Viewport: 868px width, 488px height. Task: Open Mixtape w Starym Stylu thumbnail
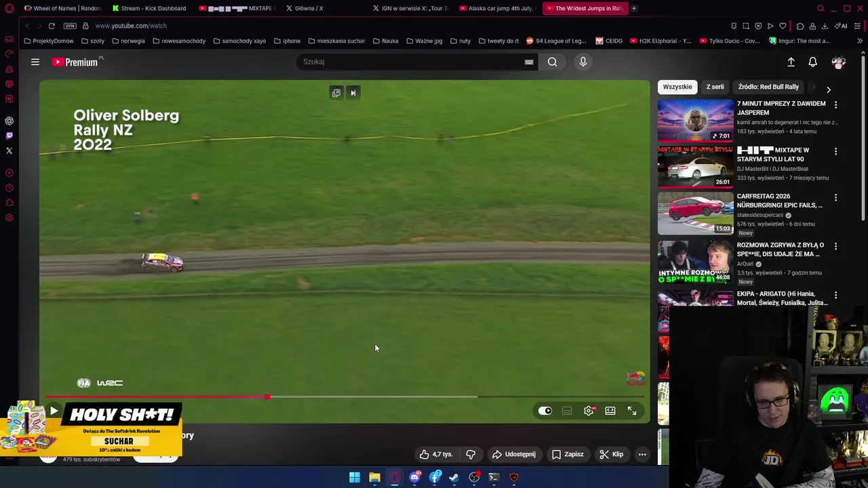pyautogui.click(x=695, y=166)
